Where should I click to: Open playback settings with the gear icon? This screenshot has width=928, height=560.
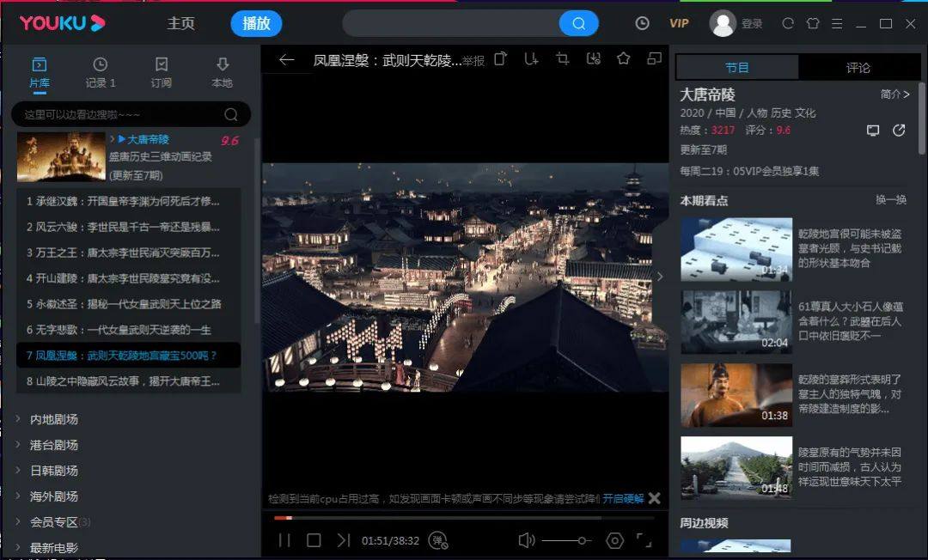pos(614,540)
